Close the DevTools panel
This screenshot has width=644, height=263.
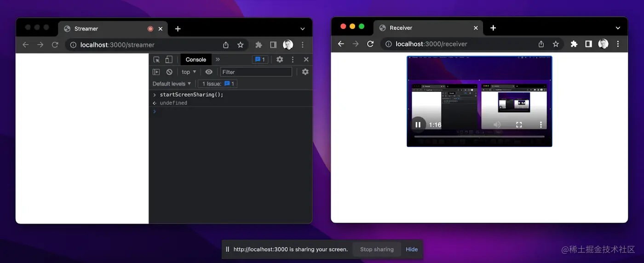pos(306,59)
